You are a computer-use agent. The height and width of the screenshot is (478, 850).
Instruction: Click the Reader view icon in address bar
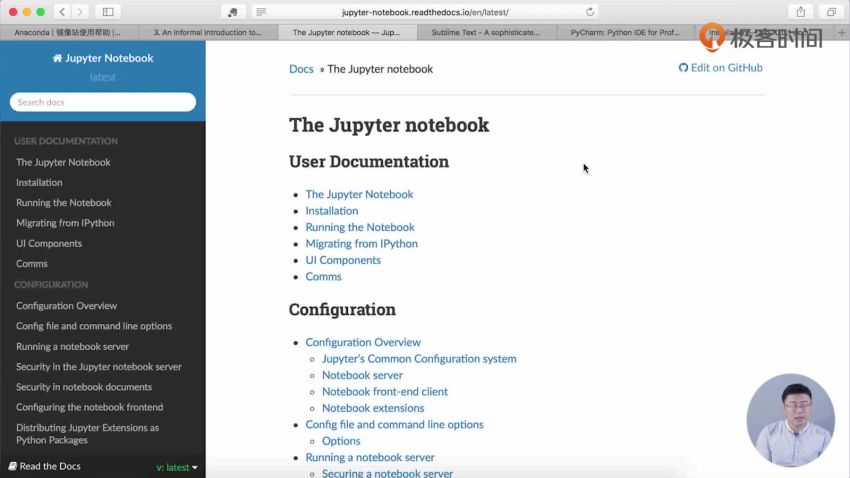[x=261, y=12]
